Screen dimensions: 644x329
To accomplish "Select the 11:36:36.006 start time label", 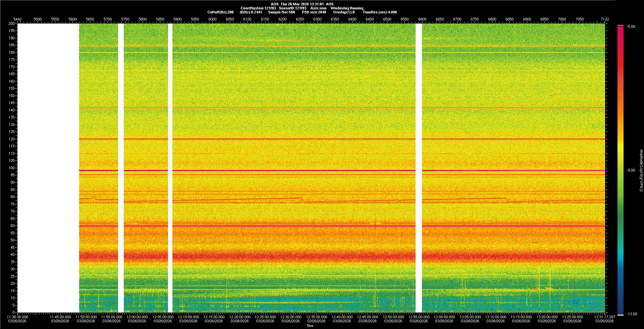I will [x=18, y=317].
